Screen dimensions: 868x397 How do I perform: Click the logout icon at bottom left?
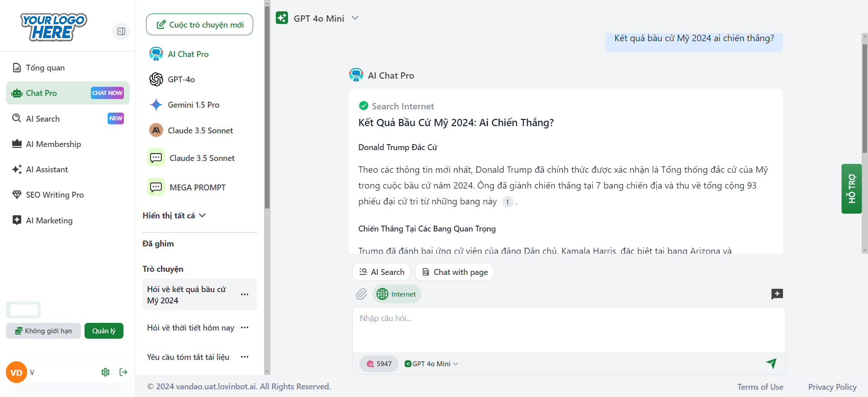point(123,372)
